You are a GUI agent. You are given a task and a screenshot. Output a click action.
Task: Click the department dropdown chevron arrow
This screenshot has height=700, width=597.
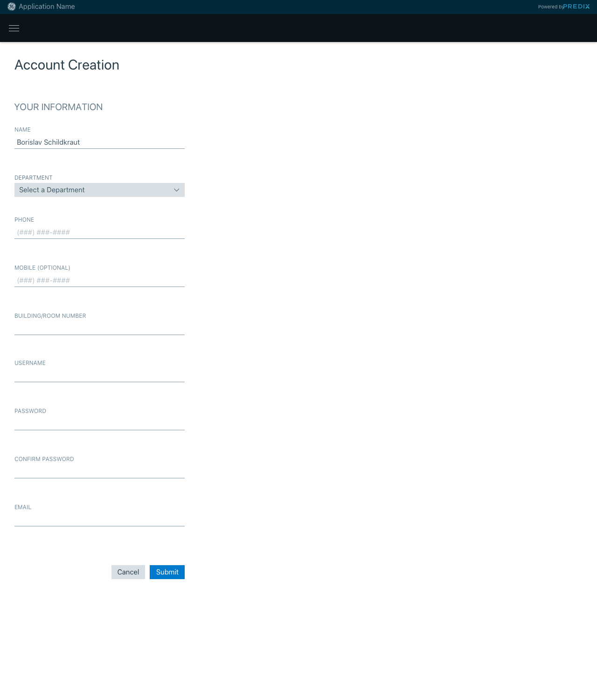pos(177,190)
